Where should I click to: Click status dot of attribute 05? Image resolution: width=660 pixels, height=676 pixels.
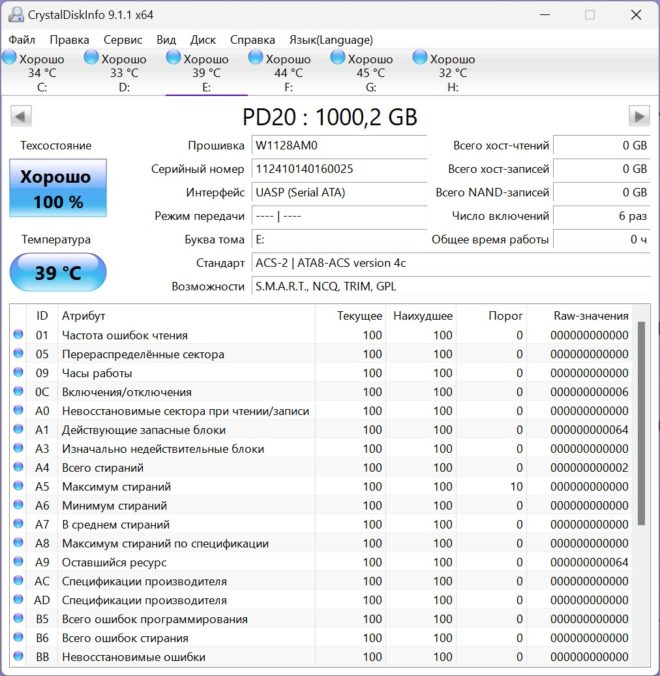pyautogui.click(x=18, y=353)
